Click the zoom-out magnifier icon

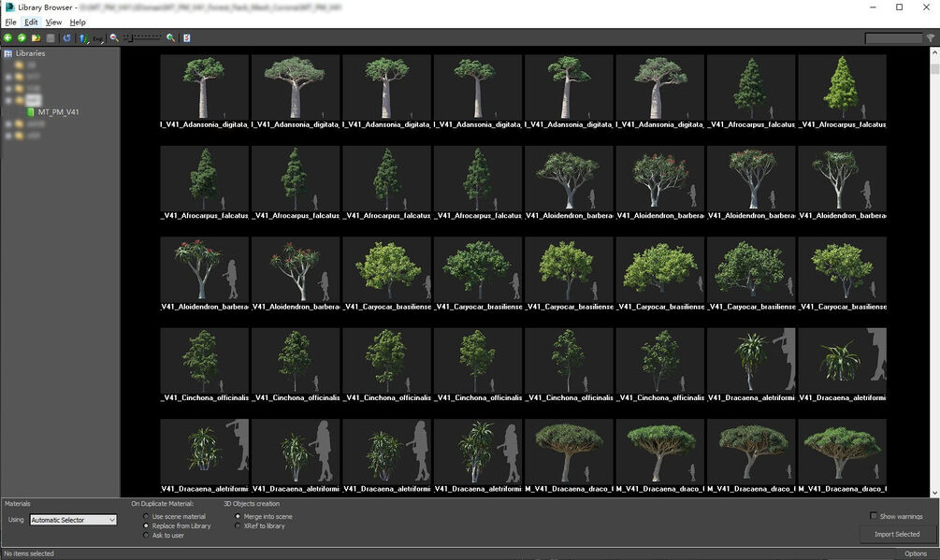(x=113, y=38)
